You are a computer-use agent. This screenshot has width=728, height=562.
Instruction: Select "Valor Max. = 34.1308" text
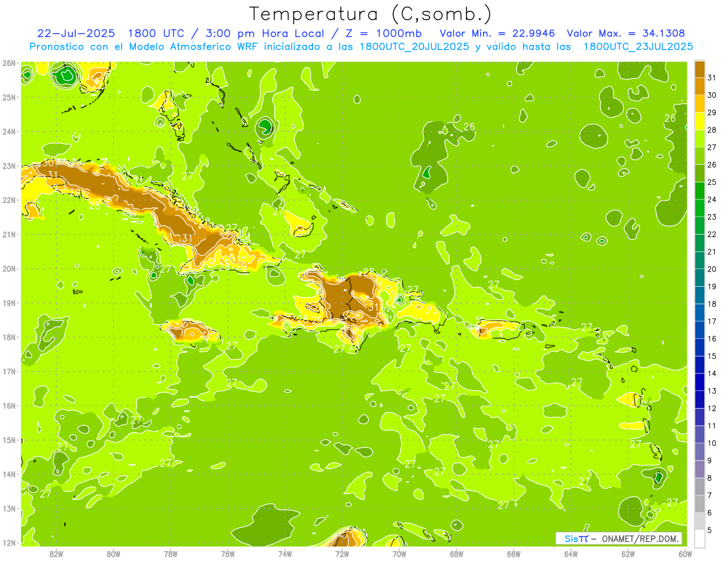click(x=626, y=33)
